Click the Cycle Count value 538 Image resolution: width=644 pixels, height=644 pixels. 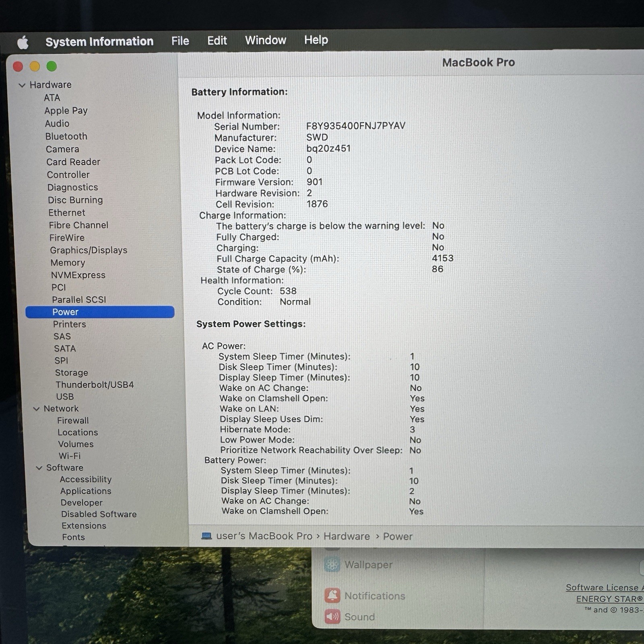coord(288,291)
